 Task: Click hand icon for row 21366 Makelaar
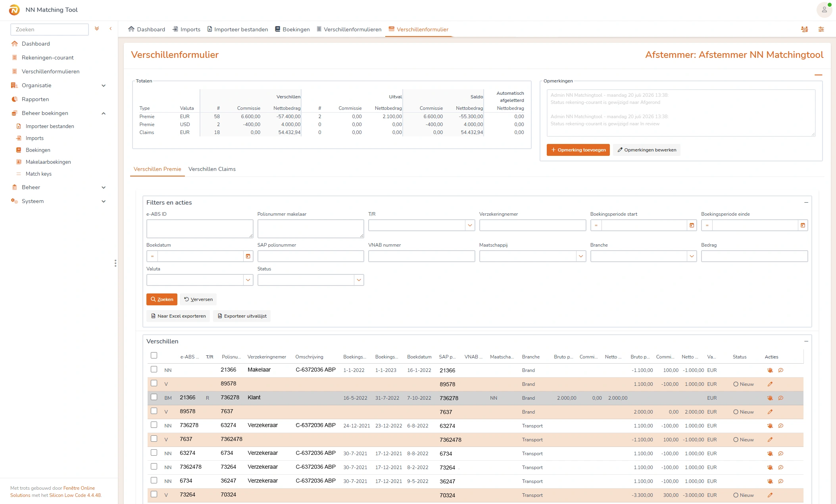770,370
